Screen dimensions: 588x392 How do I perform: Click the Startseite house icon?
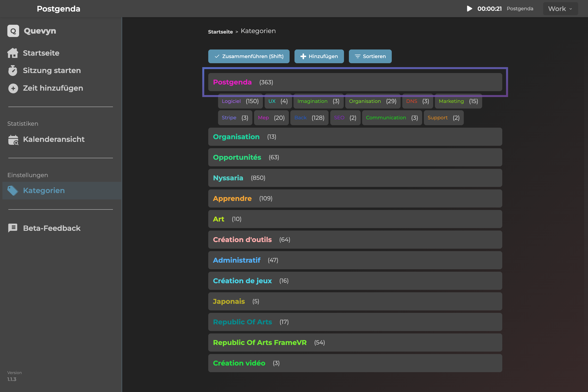click(x=13, y=53)
